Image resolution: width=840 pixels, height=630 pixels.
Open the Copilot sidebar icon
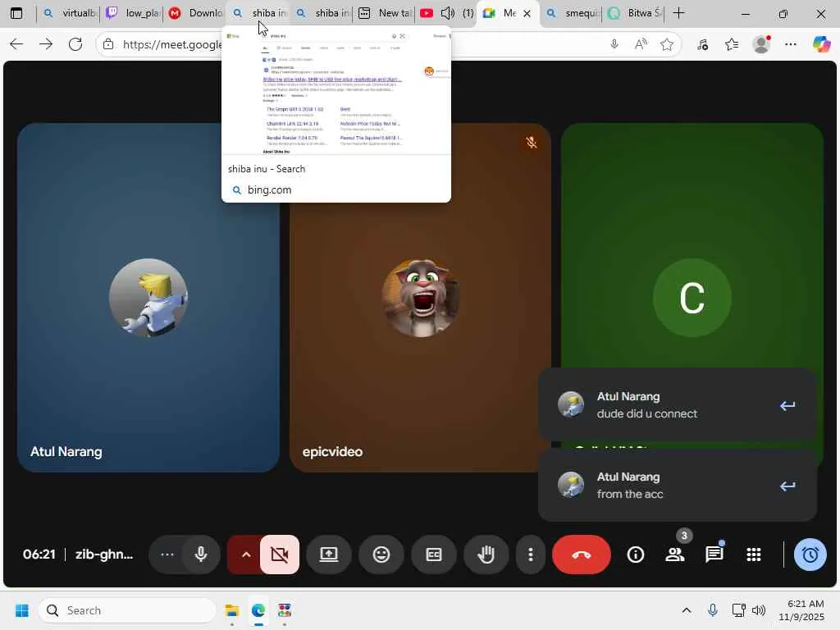click(821, 44)
